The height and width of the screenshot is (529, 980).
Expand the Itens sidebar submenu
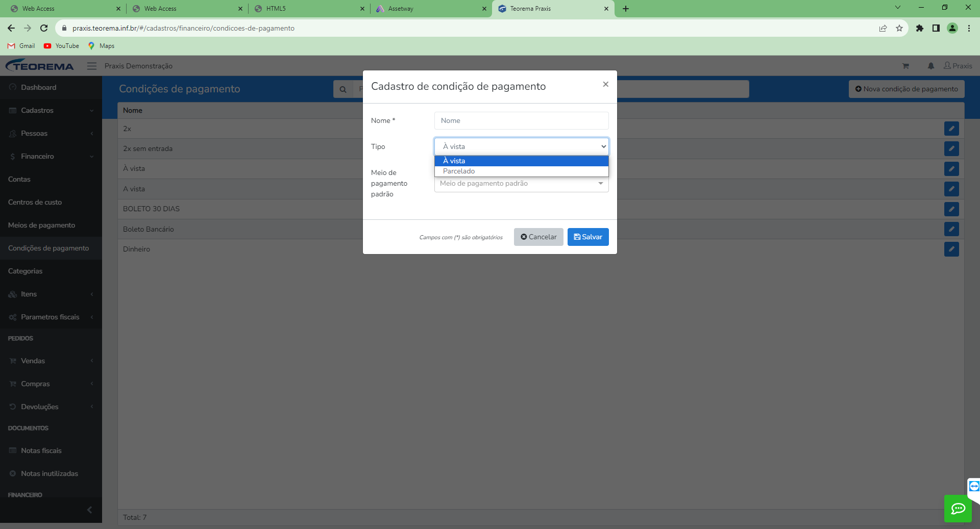51,294
